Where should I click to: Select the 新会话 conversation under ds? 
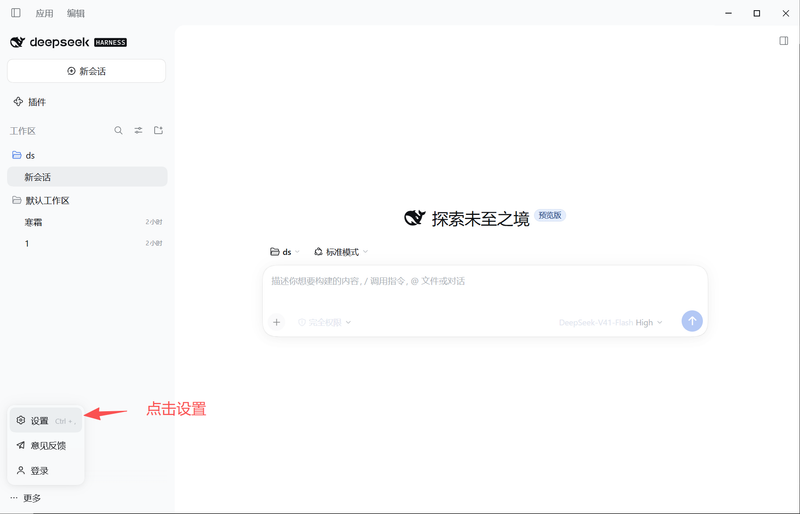click(x=87, y=177)
